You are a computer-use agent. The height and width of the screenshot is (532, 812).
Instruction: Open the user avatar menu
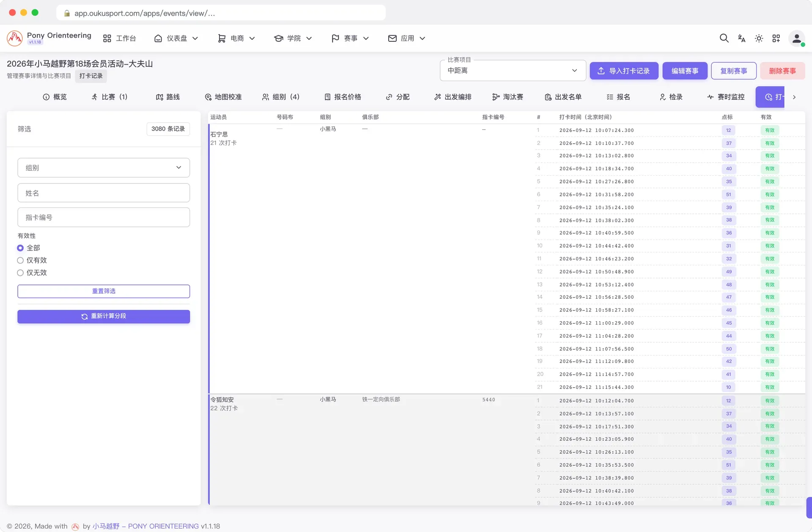coord(796,38)
